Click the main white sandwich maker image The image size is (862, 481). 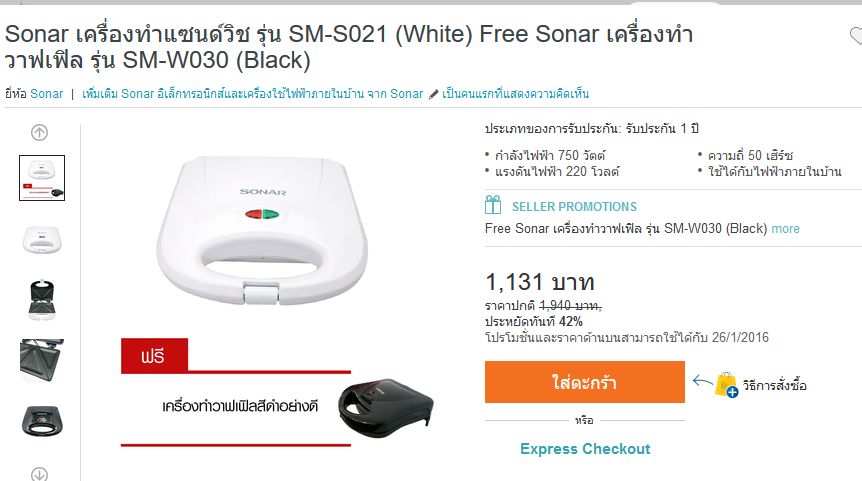(262, 230)
